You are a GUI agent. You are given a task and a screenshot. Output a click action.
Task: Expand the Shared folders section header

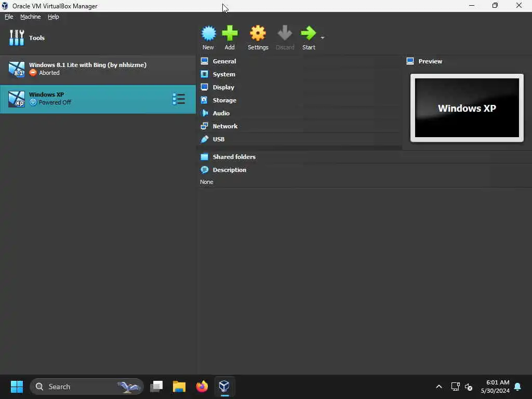click(234, 157)
